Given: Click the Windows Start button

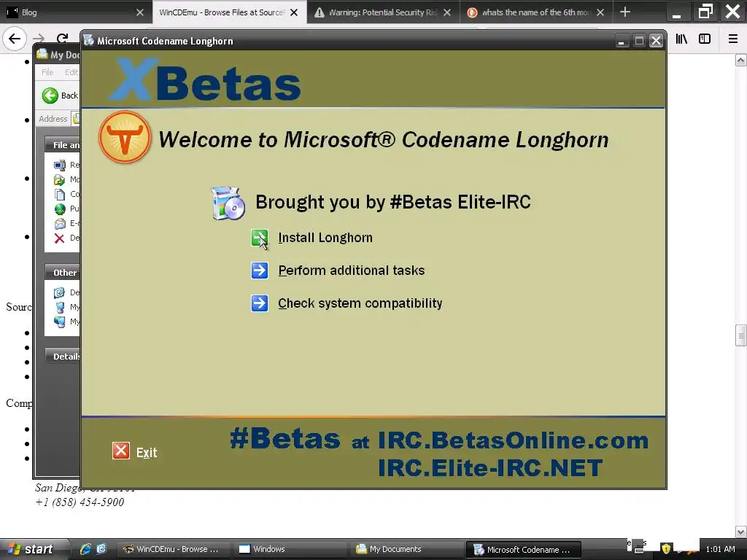Looking at the screenshot, I should click(x=32, y=549).
